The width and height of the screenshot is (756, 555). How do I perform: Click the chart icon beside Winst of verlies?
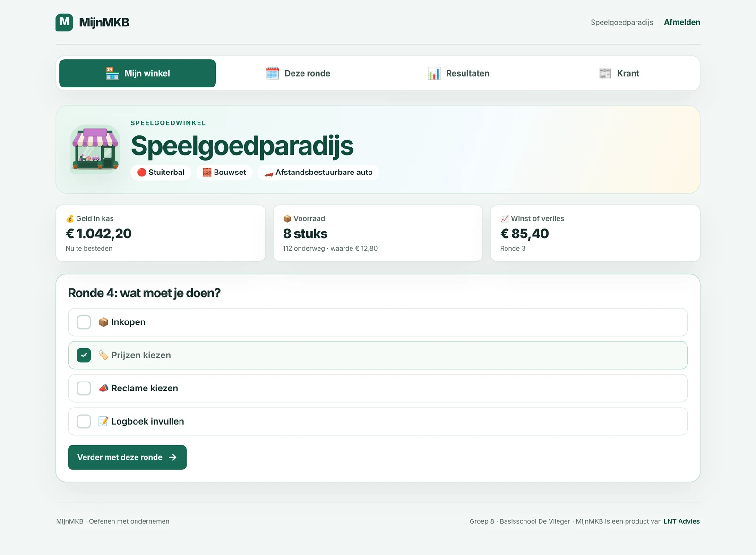point(505,218)
